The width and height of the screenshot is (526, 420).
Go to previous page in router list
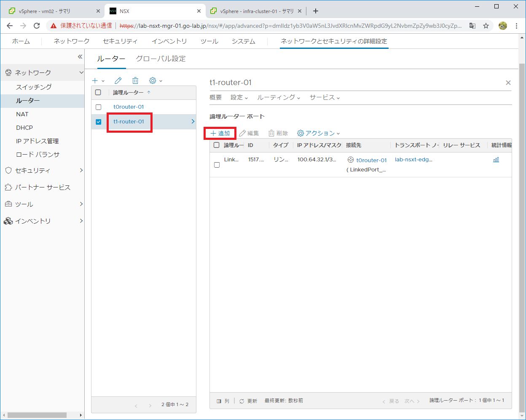136,406
